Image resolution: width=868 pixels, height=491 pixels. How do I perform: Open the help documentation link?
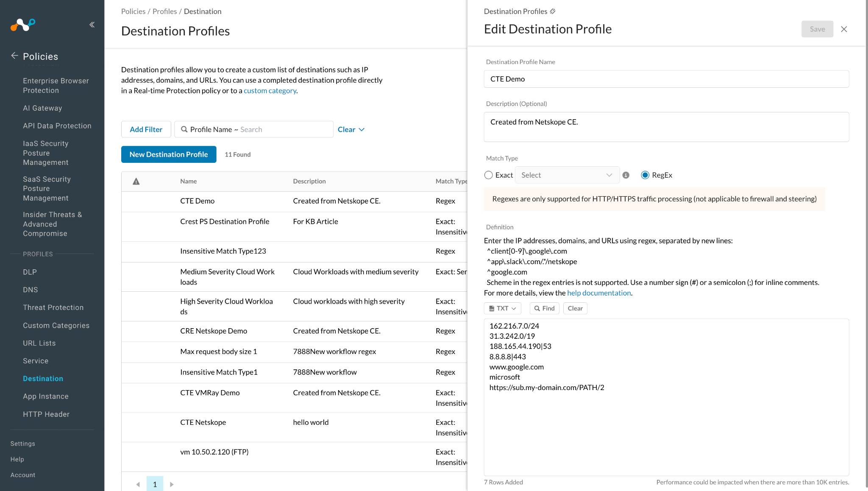[599, 293]
